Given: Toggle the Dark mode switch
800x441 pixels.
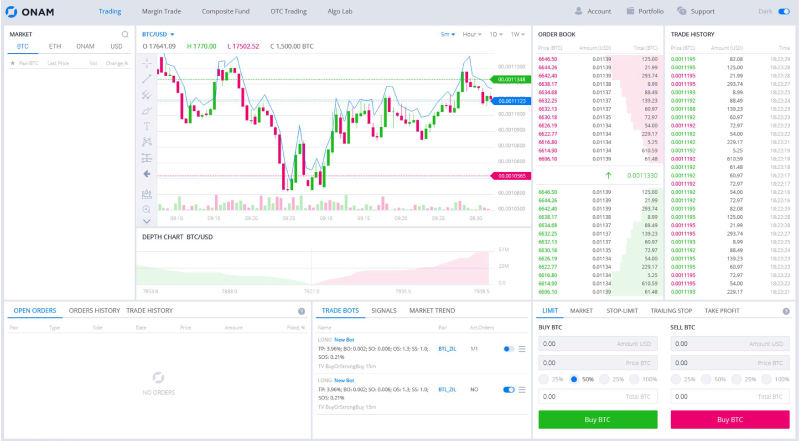Looking at the screenshot, I should pyautogui.click(x=784, y=11).
